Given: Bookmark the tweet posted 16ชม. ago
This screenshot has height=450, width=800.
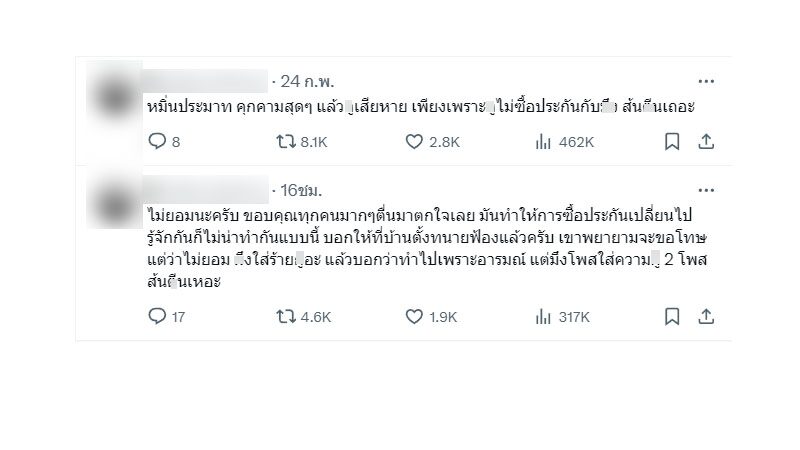Looking at the screenshot, I should coord(672,317).
